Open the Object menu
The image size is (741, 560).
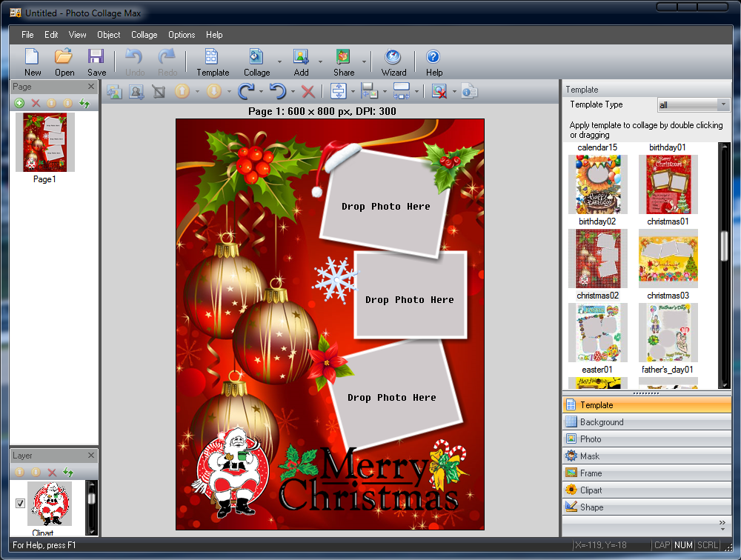pos(109,35)
